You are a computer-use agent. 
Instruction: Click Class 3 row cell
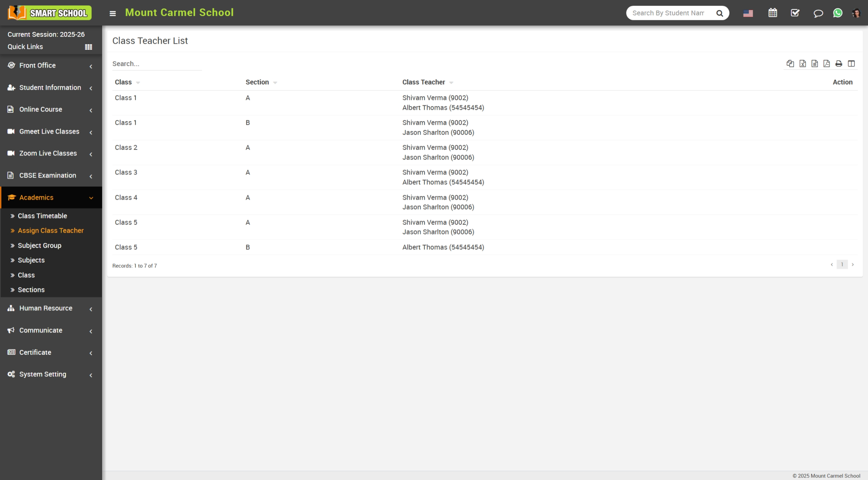coord(126,172)
